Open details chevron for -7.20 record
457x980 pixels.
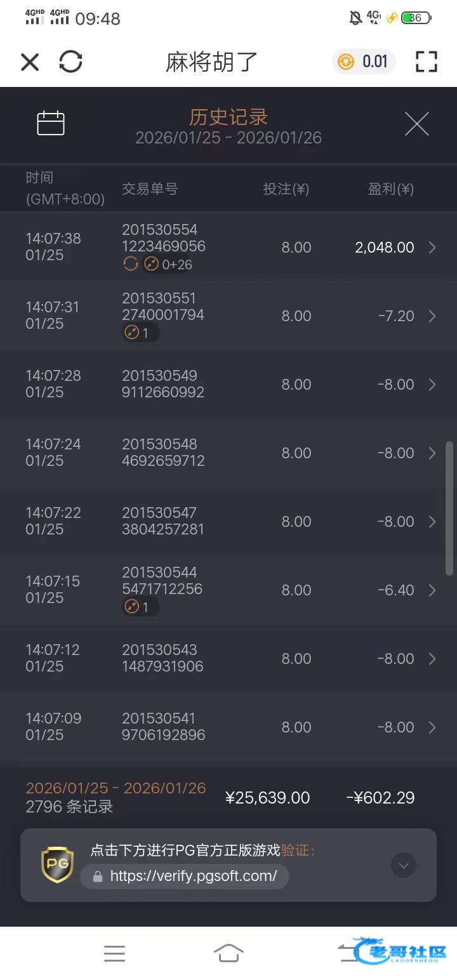click(x=432, y=316)
